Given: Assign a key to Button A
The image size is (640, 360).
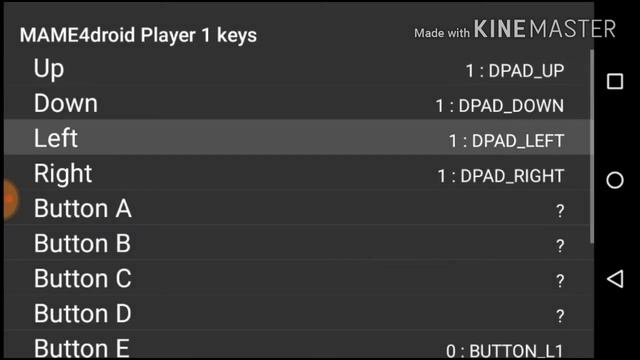Looking at the screenshot, I should coord(298,208).
